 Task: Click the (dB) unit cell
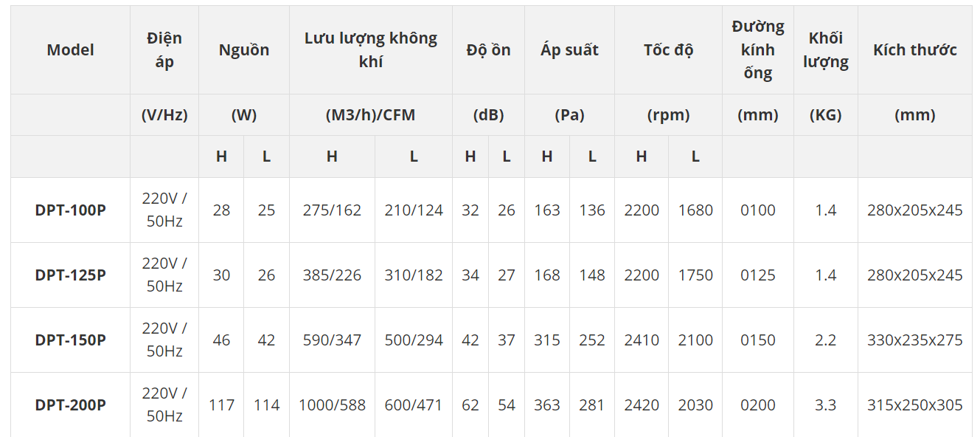tap(488, 115)
